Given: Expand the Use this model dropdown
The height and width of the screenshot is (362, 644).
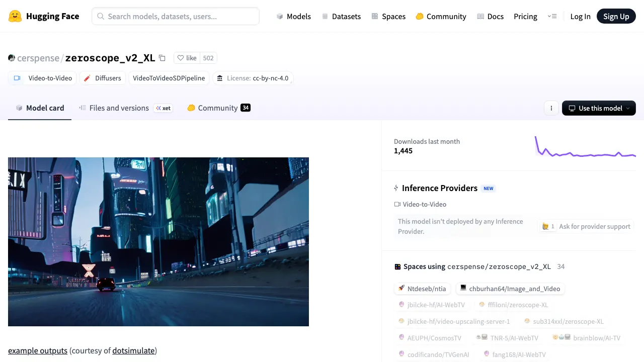Looking at the screenshot, I should click(x=599, y=108).
